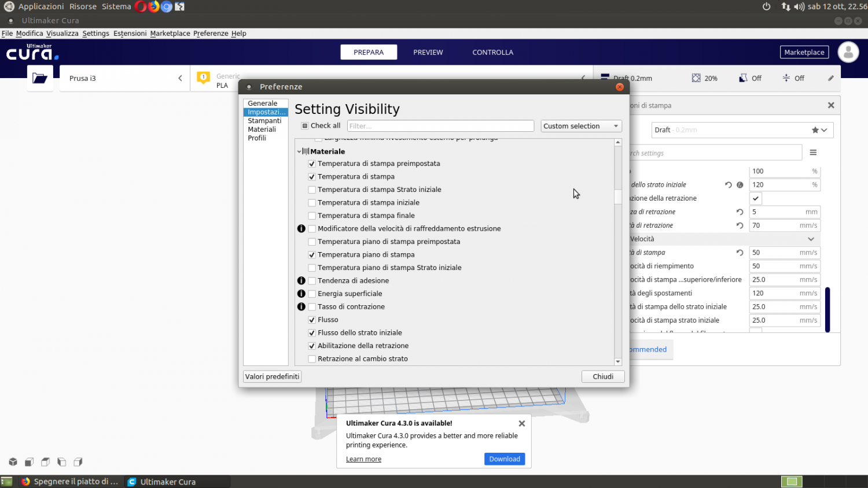Screen dimensions: 868x488
Task: Download the Cura 4.3.0 update
Action: click(504, 459)
